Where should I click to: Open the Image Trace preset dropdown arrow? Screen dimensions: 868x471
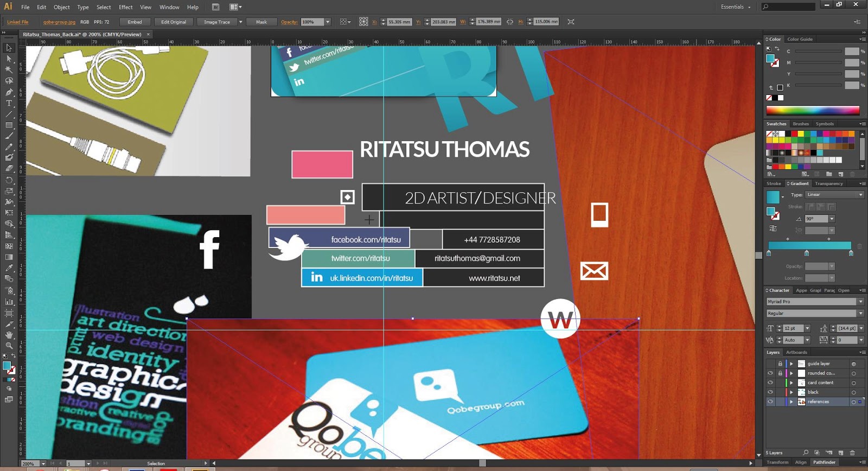tap(241, 22)
